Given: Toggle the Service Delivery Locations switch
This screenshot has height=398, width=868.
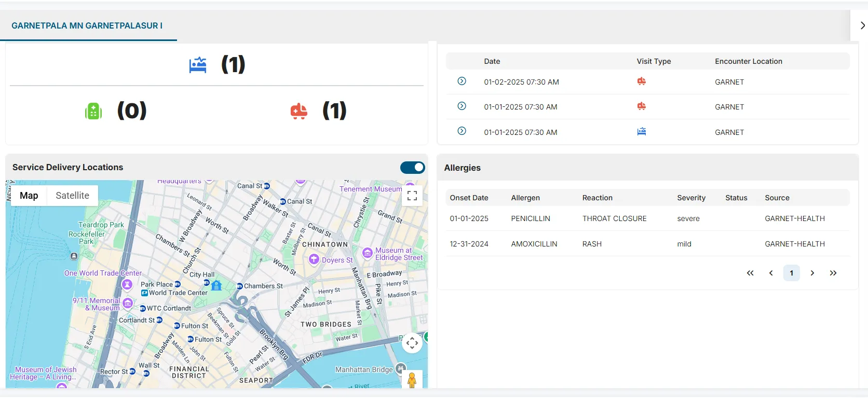Looking at the screenshot, I should click(x=413, y=167).
